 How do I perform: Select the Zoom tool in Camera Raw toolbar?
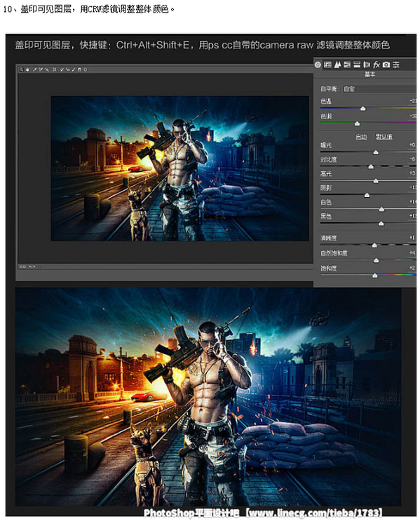tap(22, 69)
